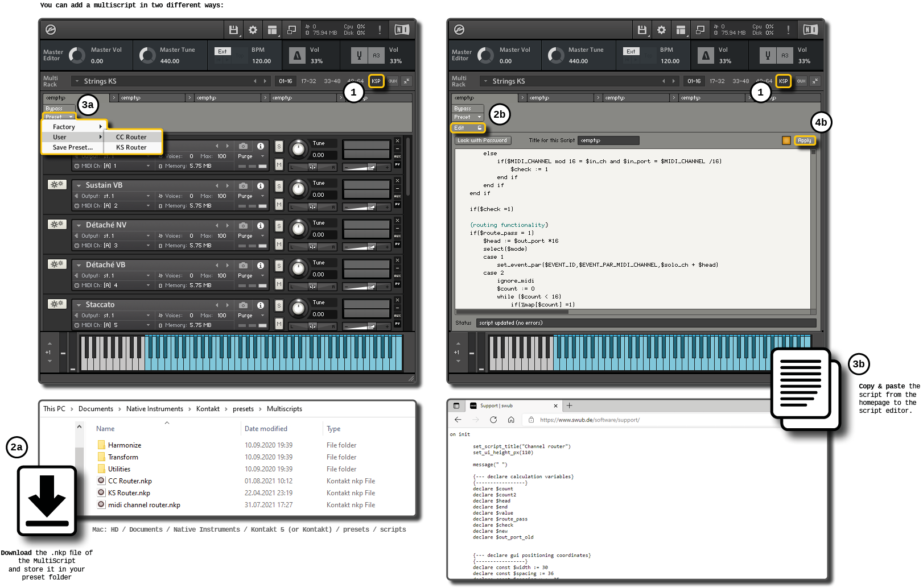Reload the swub support page
The width and height of the screenshot is (923, 588).
point(493,420)
